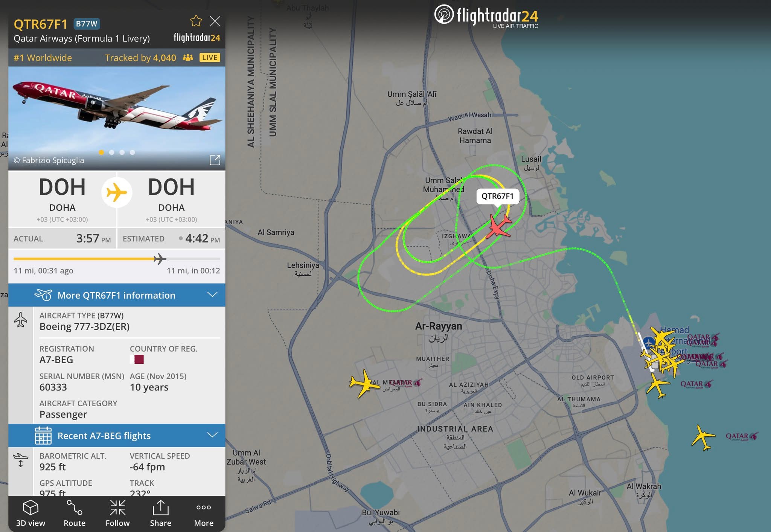Follow the selected aircraft
771x532 pixels.
(x=117, y=514)
